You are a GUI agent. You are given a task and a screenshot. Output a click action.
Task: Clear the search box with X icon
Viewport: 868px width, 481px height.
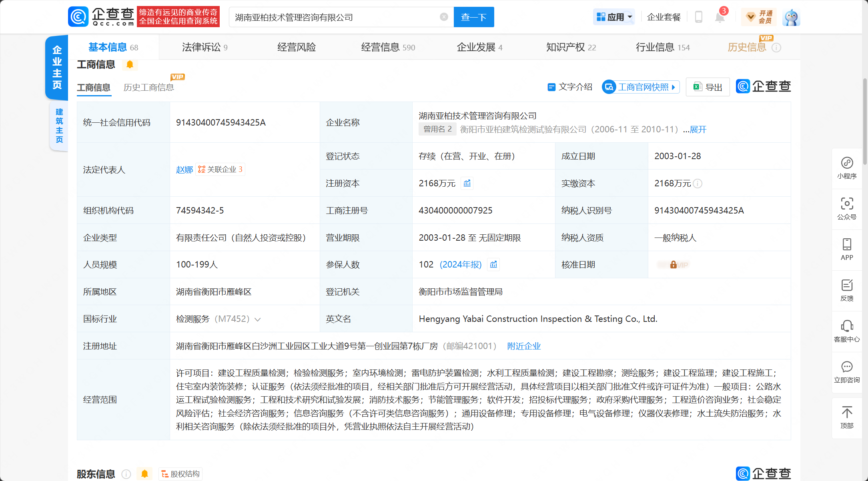(x=444, y=17)
